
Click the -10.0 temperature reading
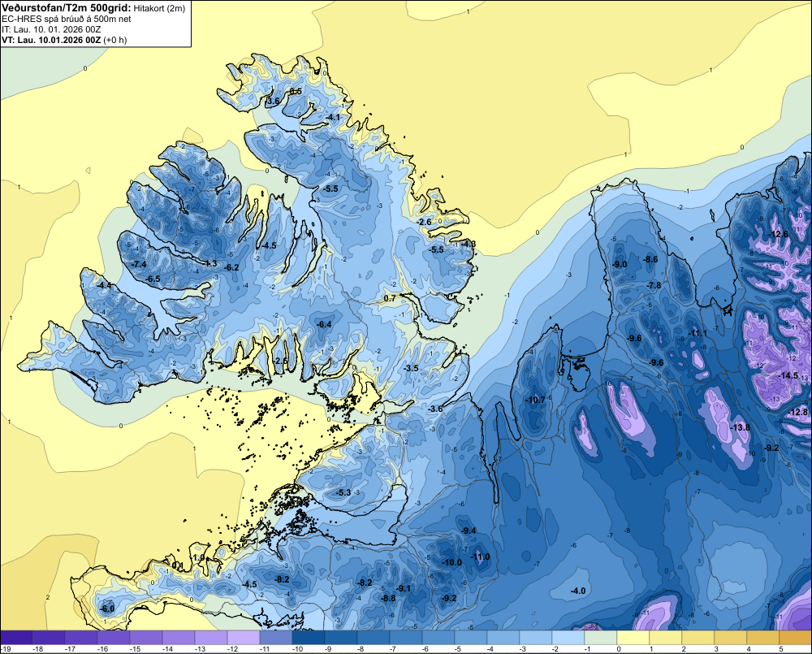coord(452,562)
